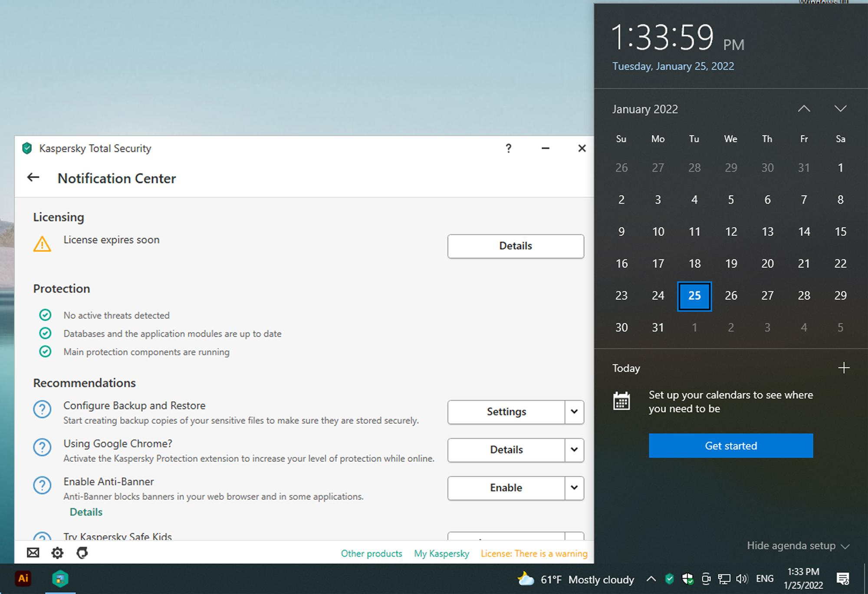Open Adobe Illustrator from the taskbar
868x594 pixels.
pyautogui.click(x=23, y=578)
